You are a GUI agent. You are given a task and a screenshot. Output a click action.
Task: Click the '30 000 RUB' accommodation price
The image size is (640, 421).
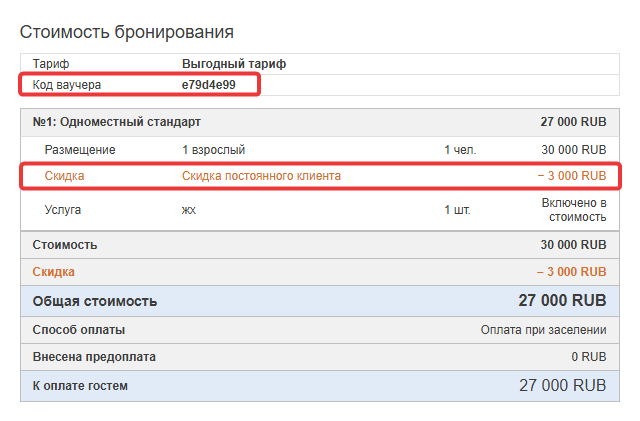tap(574, 150)
